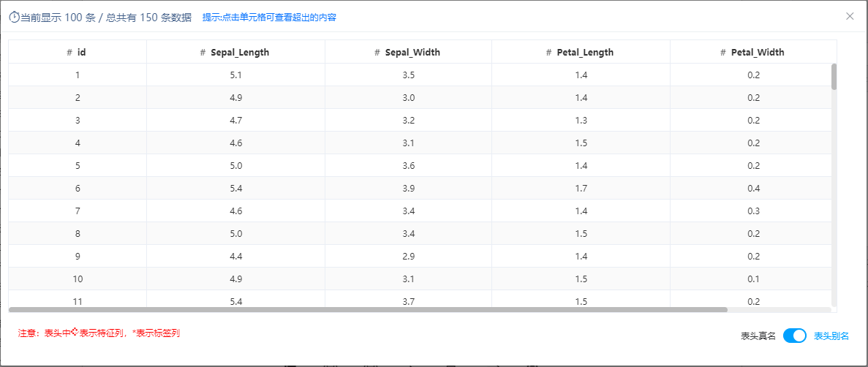Select the 表头别名 label
This screenshot has height=367, width=868.
click(831, 336)
